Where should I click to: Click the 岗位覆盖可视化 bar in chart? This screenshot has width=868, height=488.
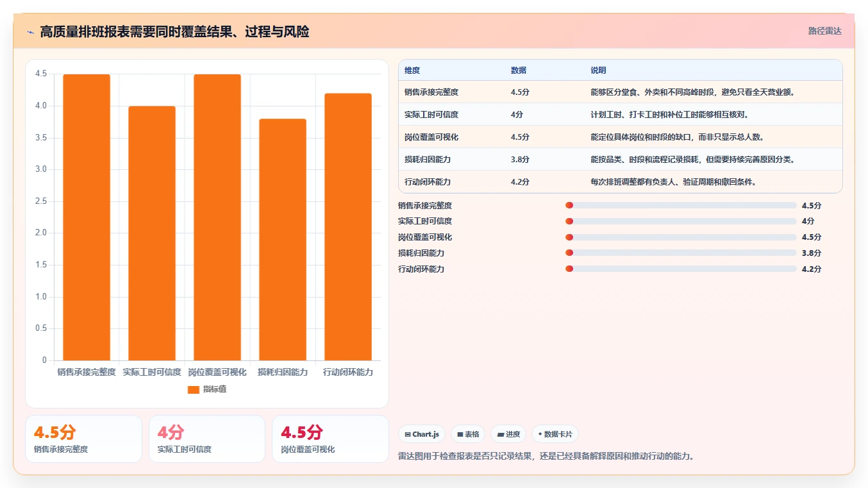pos(217,217)
